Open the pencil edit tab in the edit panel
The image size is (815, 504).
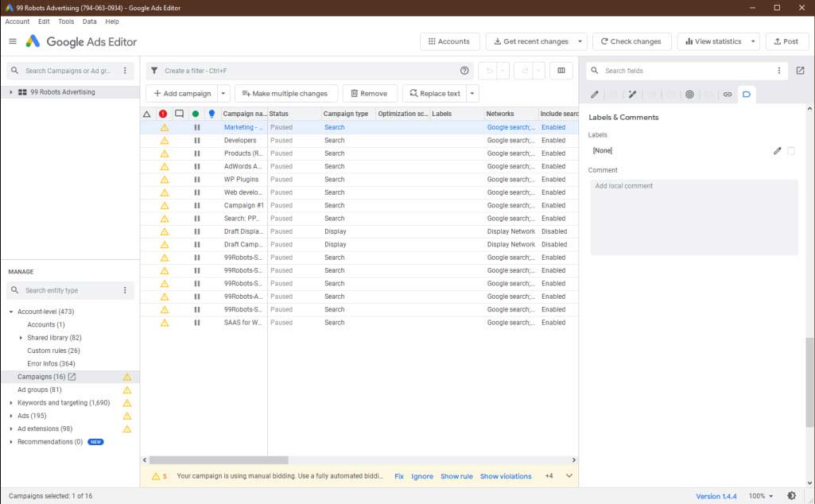tap(595, 95)
